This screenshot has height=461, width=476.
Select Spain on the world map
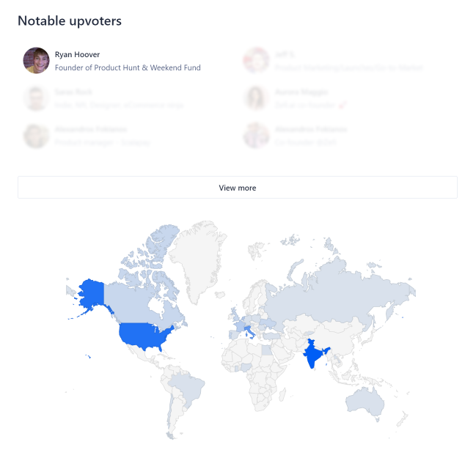point(234,334)
